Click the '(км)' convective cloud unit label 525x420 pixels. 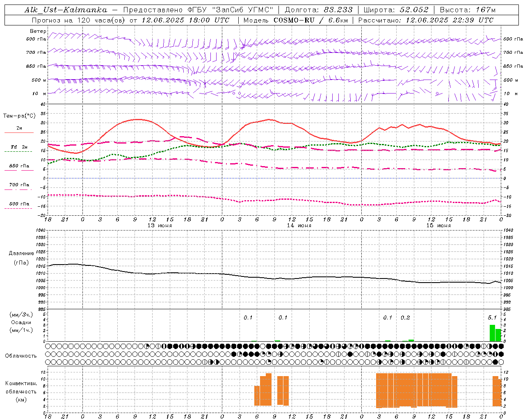pyautogui.click(x=21, y=399)
